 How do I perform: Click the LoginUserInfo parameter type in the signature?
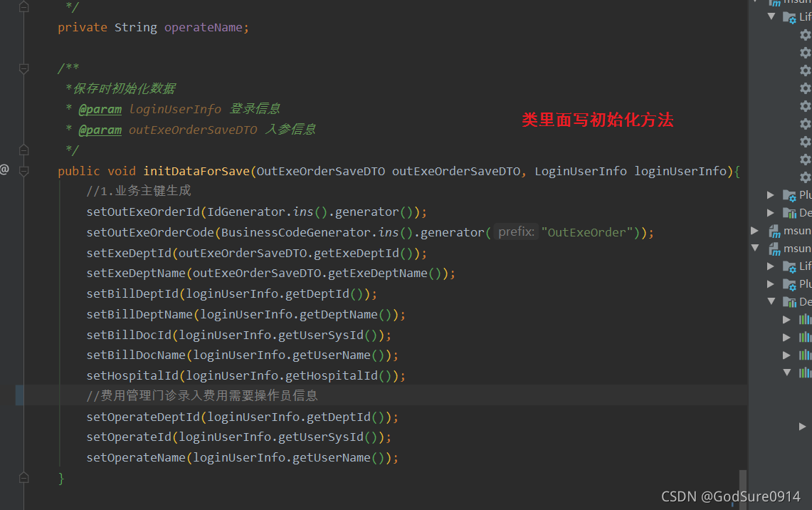pos(581,171)
